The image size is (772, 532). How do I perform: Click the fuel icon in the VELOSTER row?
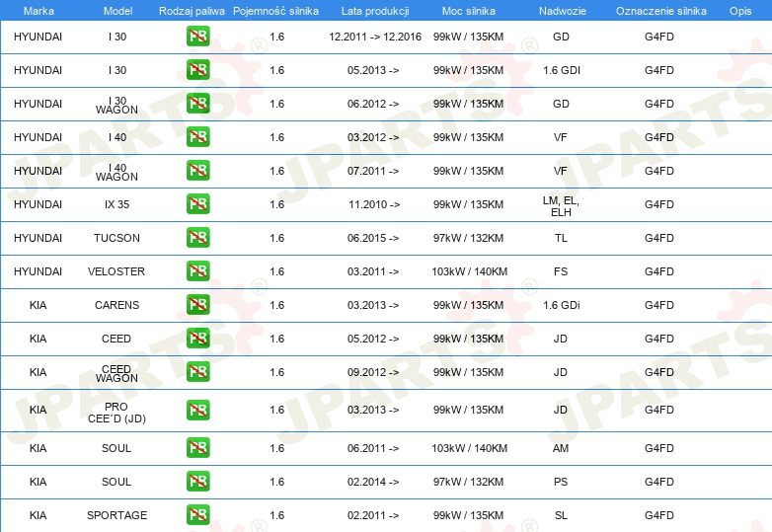tap(197, 270)
